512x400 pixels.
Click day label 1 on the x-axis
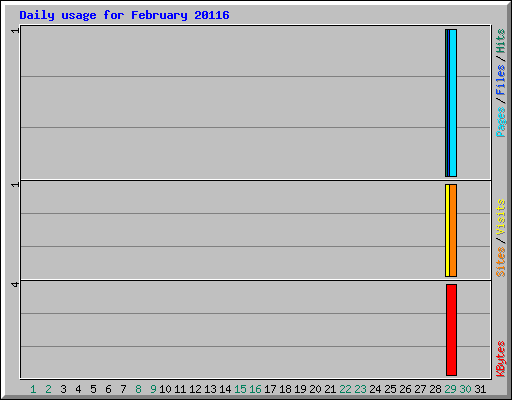[x=33, y=389]
